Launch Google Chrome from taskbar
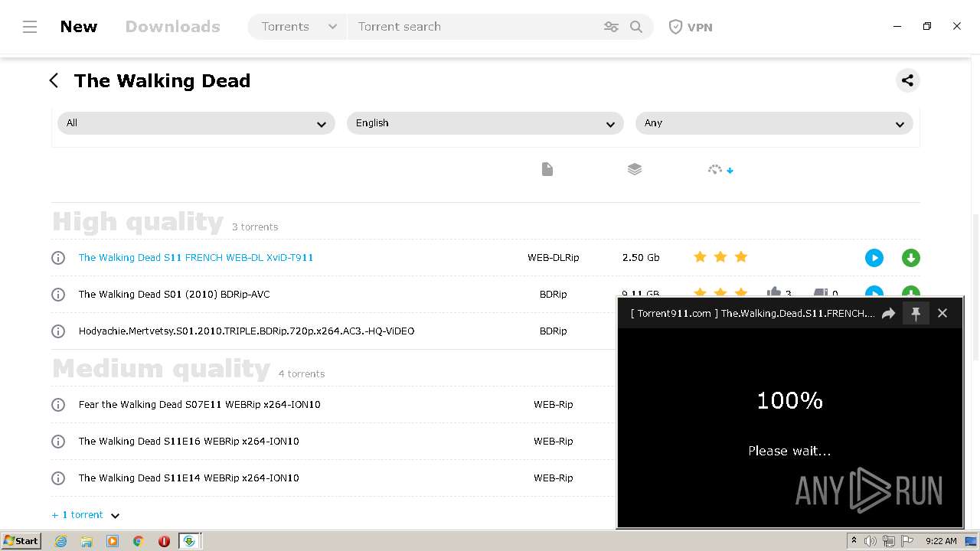 pos(138,541)
